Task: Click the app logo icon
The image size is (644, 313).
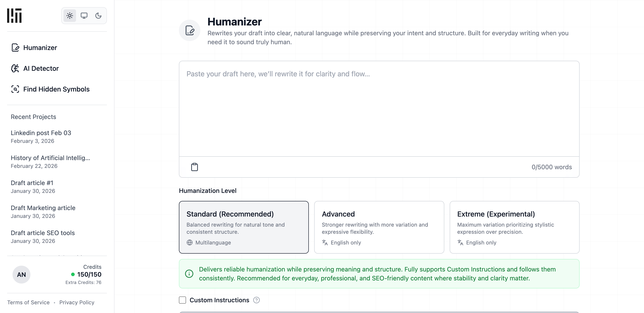Action: pyautogui.click(x=14, y=16)
